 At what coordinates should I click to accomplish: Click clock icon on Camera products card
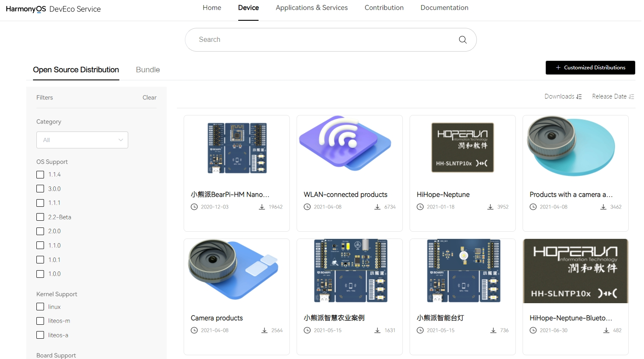click(194, 330)
